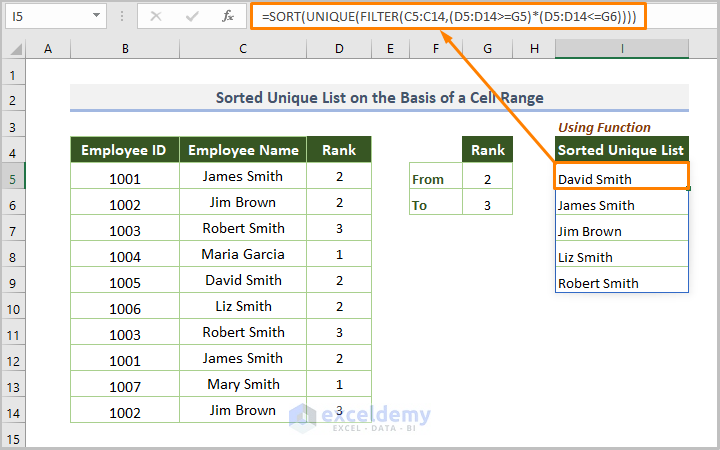Select row 5 header
The height and width of the screenshot is (450, 720).
coord(12,177)
